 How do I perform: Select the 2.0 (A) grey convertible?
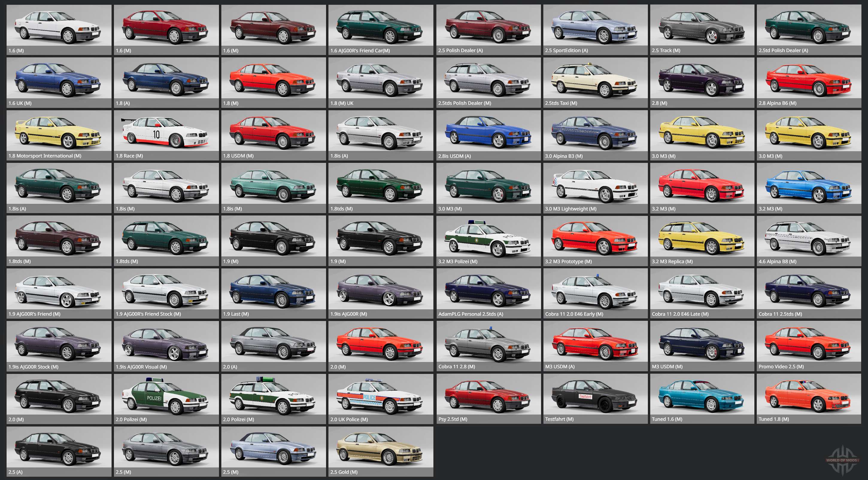[x=274, y=346]
